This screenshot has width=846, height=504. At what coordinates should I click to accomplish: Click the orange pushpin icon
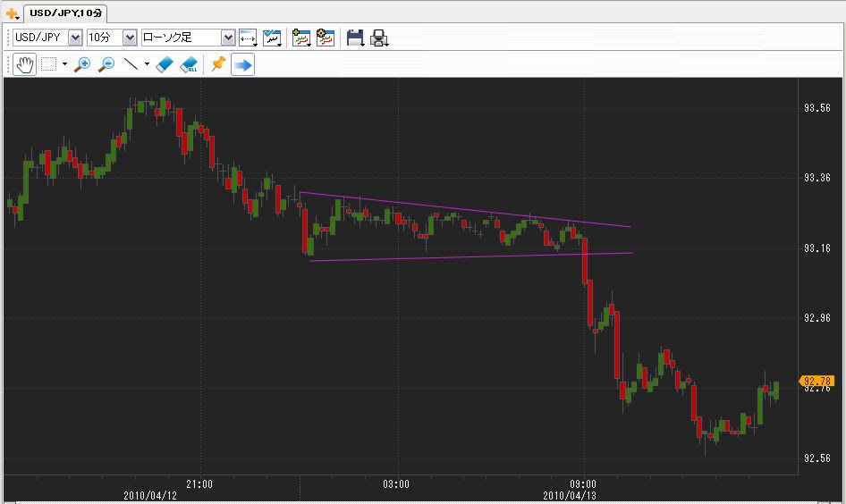point(218,63)
